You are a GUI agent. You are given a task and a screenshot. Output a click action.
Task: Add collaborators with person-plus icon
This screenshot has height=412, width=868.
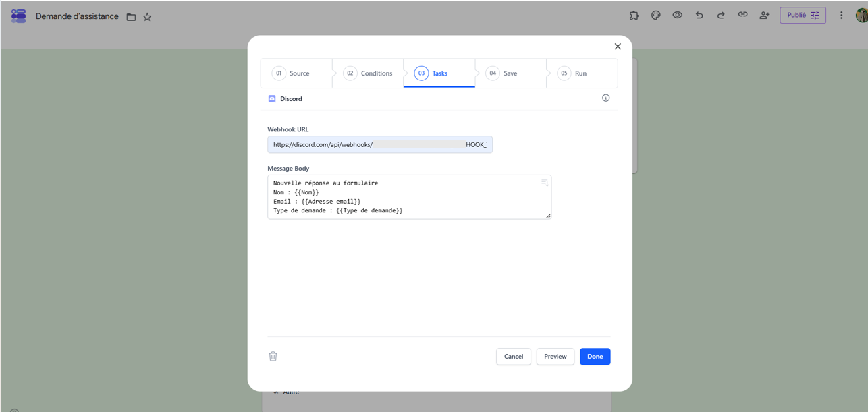click(x=764, y=15)
